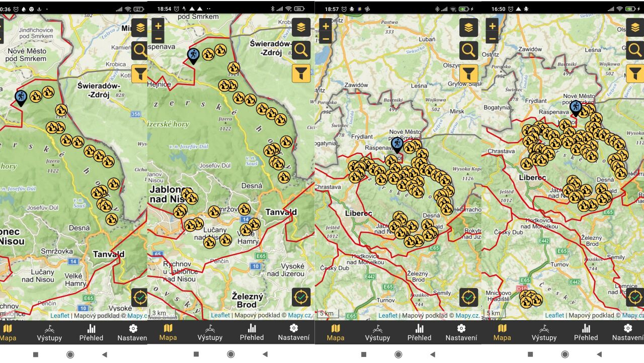Select Mapa tab in the 18:57 screen
Viewport: 644px width, 363px height.
tap(335, 333)
